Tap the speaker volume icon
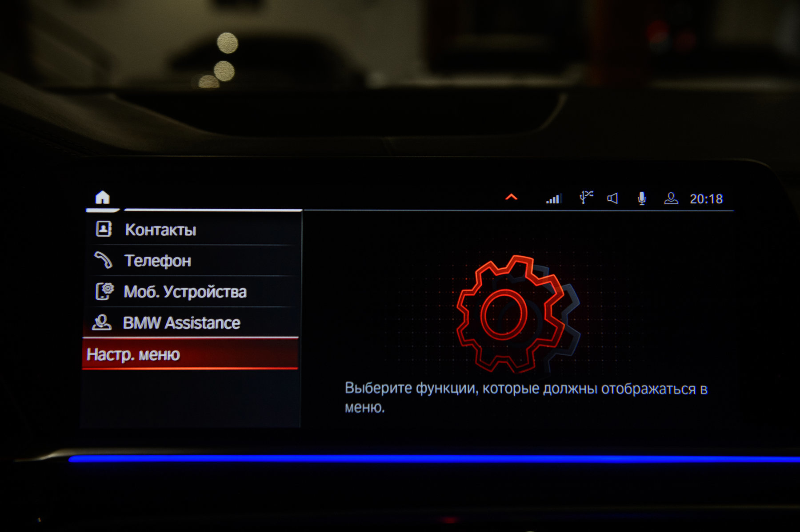Screen dimensions: 800x532 click(613, 199)
